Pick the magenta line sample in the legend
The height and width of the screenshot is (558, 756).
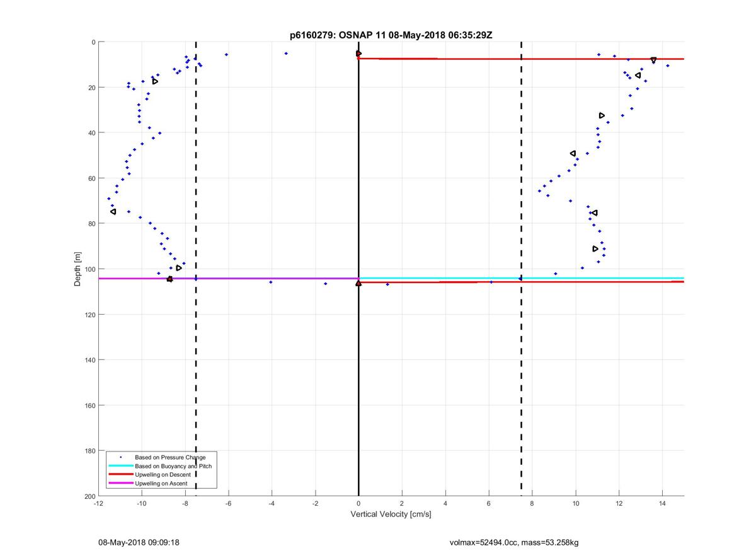[x=120, y=484]
